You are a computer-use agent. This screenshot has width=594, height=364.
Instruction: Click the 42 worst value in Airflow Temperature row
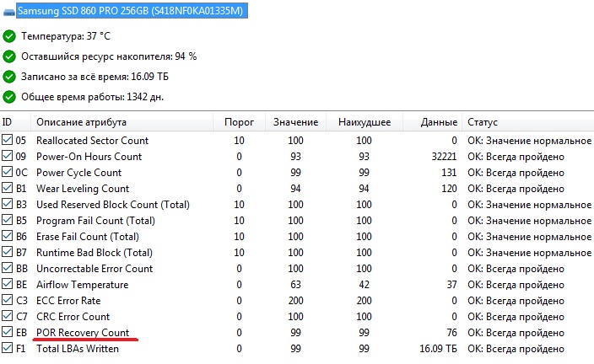[x=364, y=285]
